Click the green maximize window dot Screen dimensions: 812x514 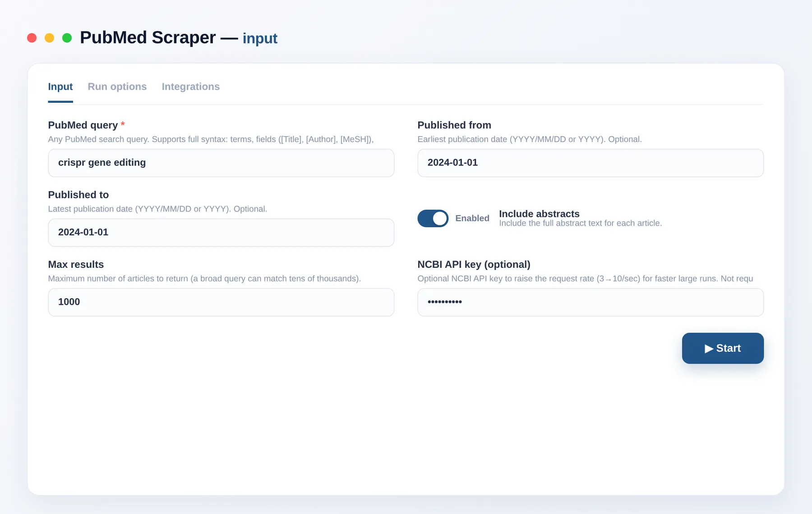point(67,38)
